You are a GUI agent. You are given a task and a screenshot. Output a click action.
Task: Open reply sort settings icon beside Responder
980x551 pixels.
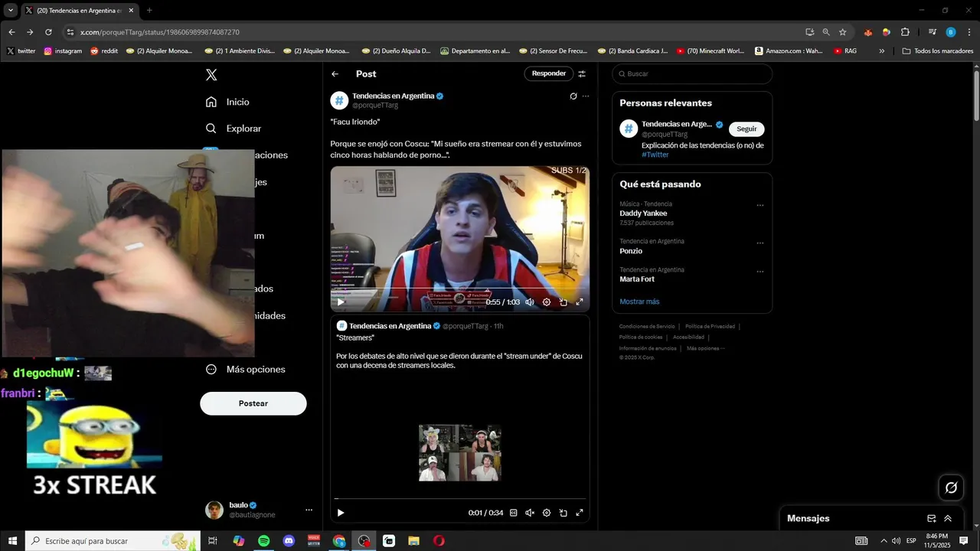[582, 73]
